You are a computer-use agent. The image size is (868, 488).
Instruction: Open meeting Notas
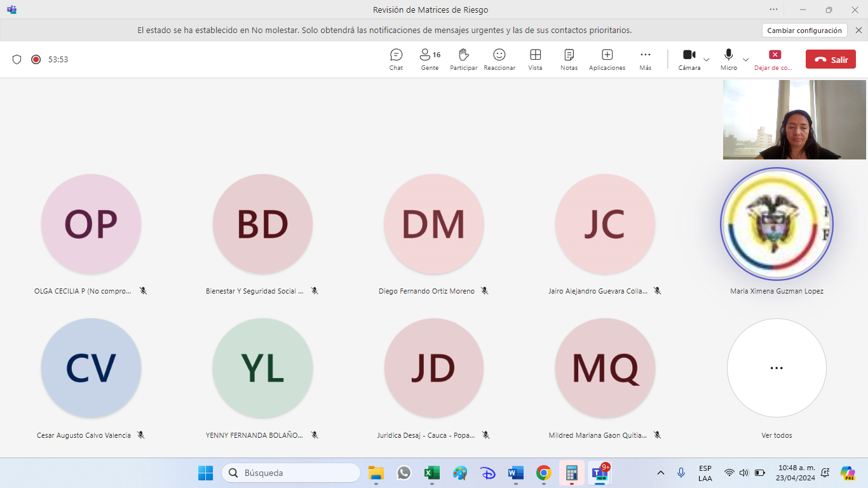pyautogui.click(x=569, y=59)
